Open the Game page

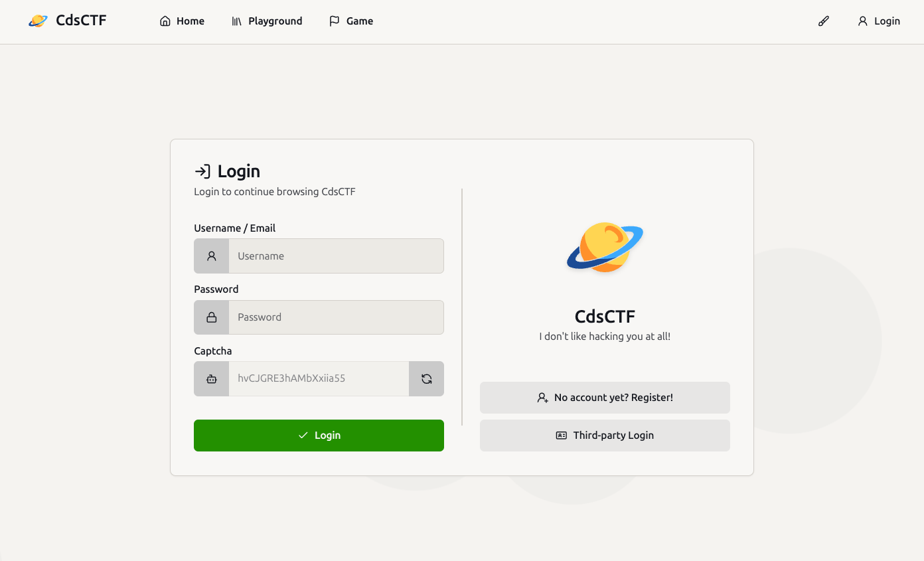click(x=351, y=21)
